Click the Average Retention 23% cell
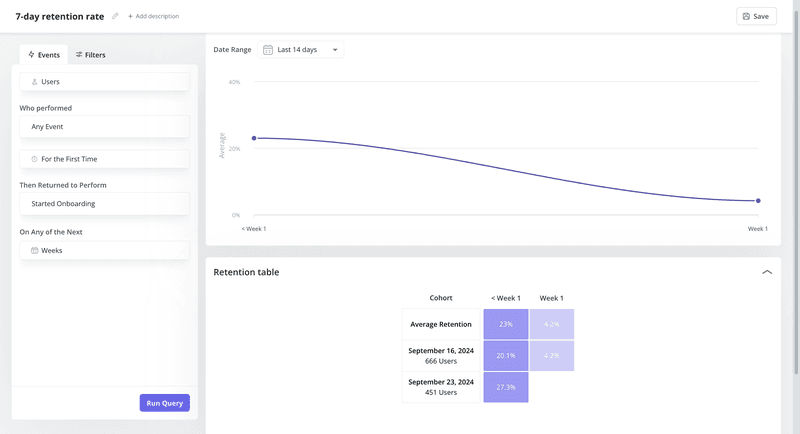Viewport: 800px width, 434px height. 505,324
